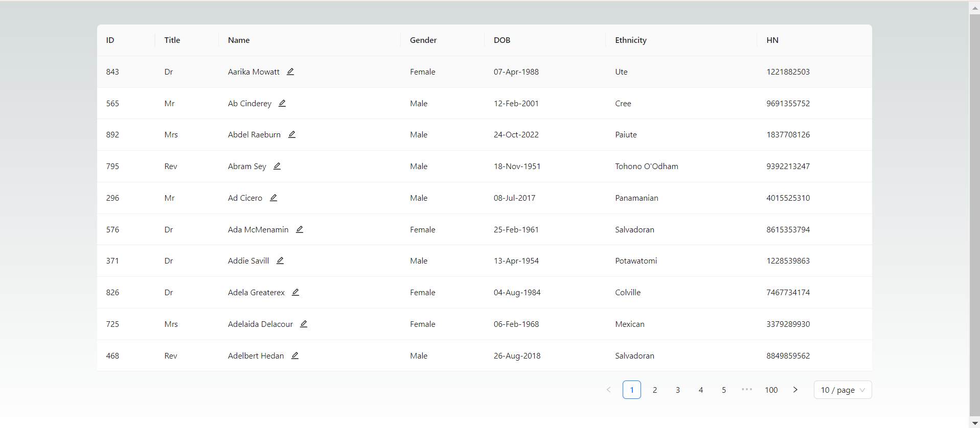
Task: Edit the Adelaida Delacour name
Action: [x=303, y=324]
